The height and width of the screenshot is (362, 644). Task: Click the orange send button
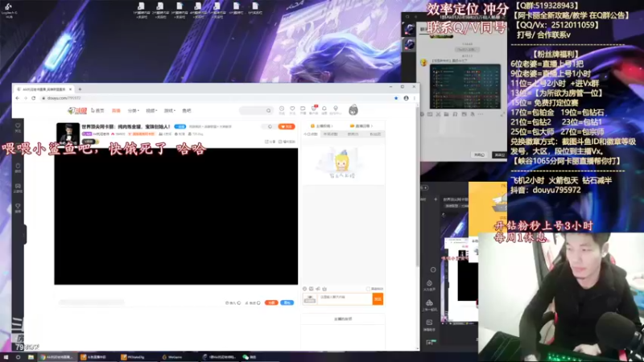point(378,298)
